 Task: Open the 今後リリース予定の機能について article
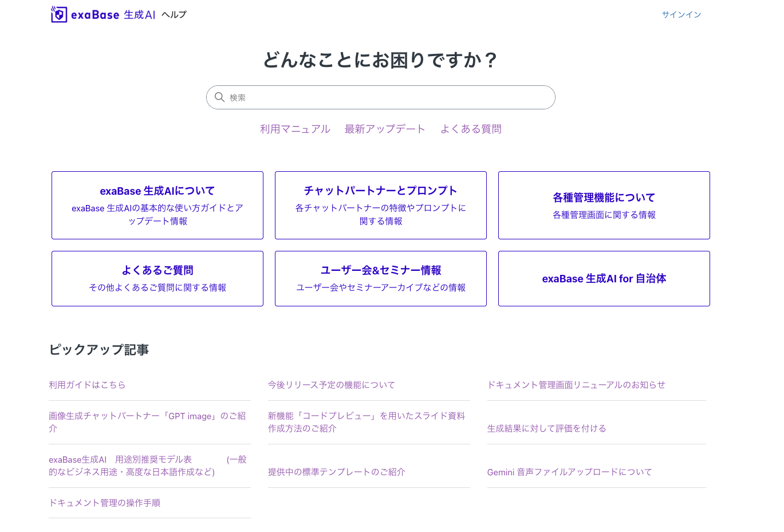pos(332,385)
